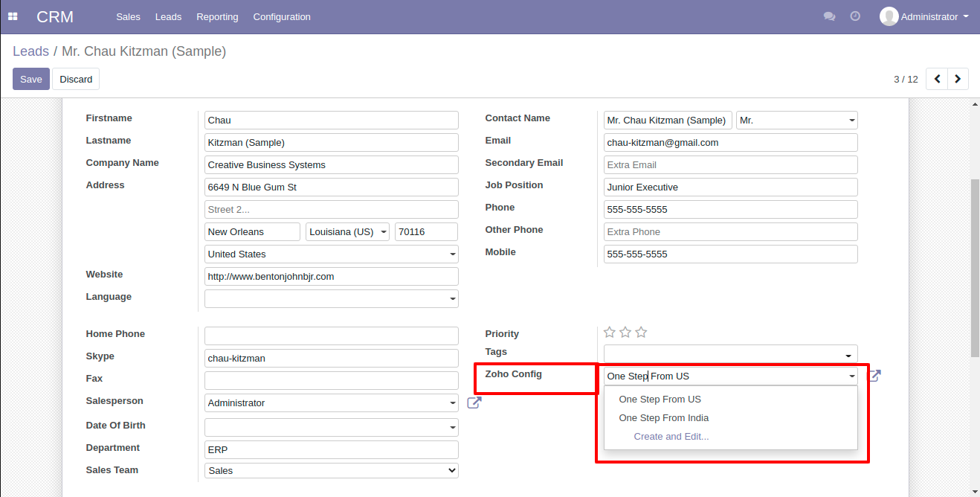Click the Fax field
Image resolution: width=980 pixels, height=497 pixels.
coord(332,380)
